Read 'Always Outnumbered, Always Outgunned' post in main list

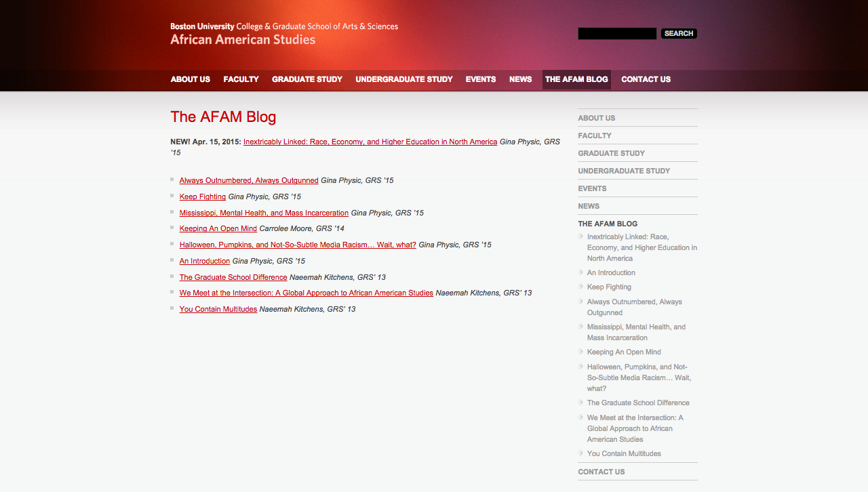pyautogui.click(x=249, y=181)
